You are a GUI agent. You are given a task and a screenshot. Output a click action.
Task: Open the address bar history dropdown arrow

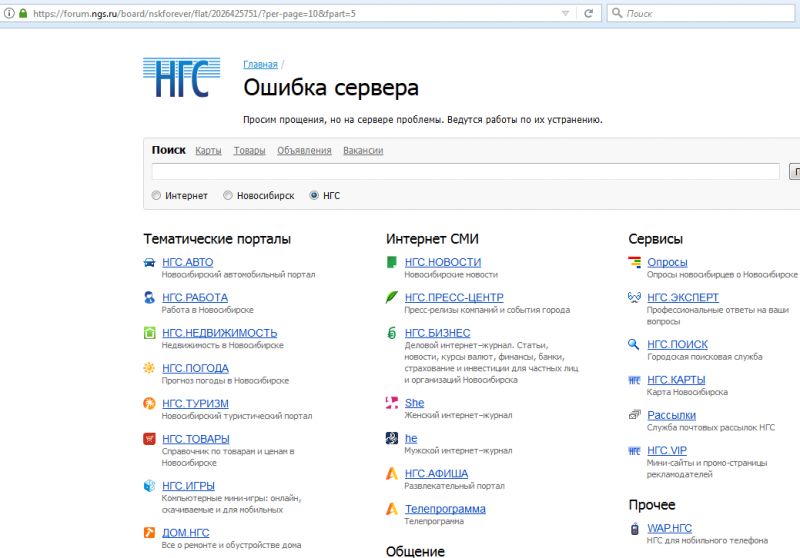coord(565,14)
